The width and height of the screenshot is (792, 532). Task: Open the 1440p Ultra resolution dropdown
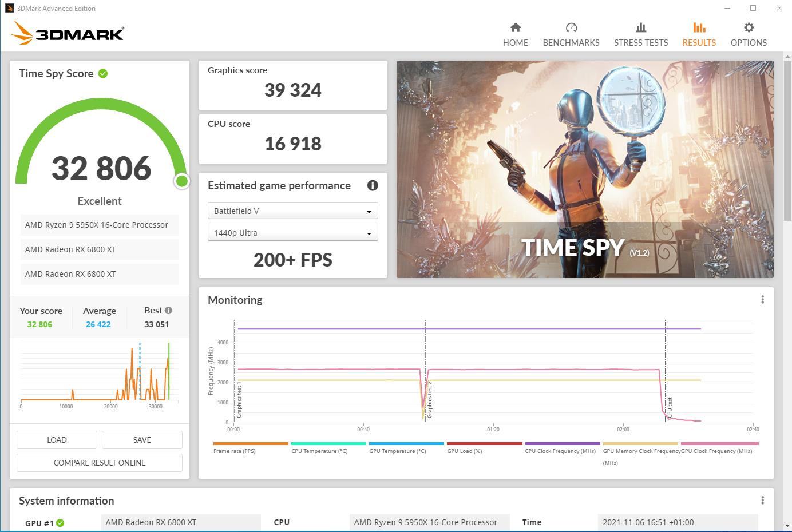click(x=292, y=232)
